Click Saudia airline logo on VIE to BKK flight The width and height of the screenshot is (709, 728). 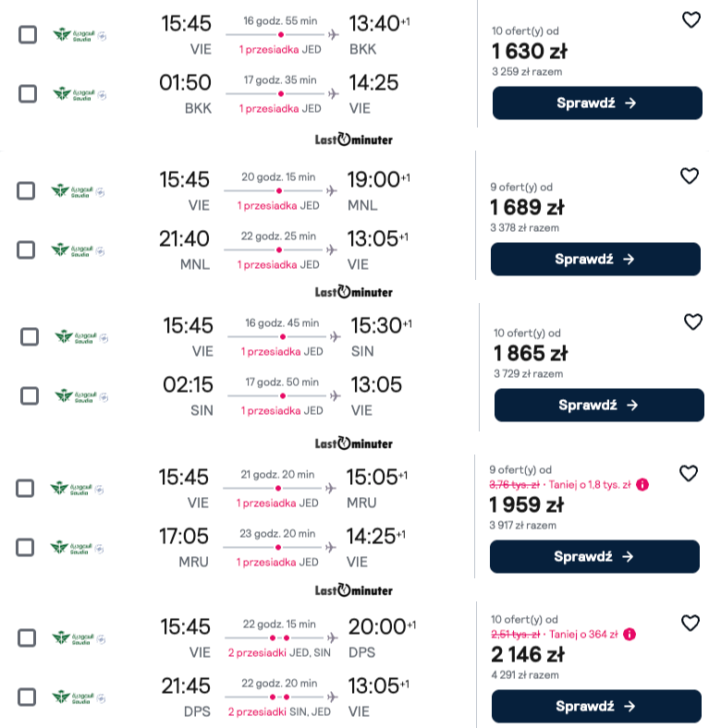79,35
